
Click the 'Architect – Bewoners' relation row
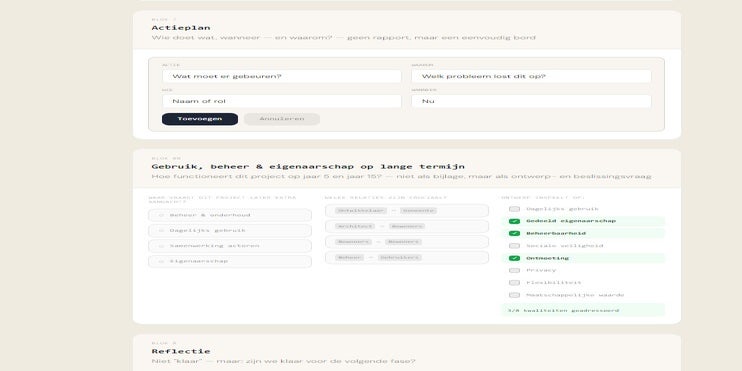pos(407,226)
